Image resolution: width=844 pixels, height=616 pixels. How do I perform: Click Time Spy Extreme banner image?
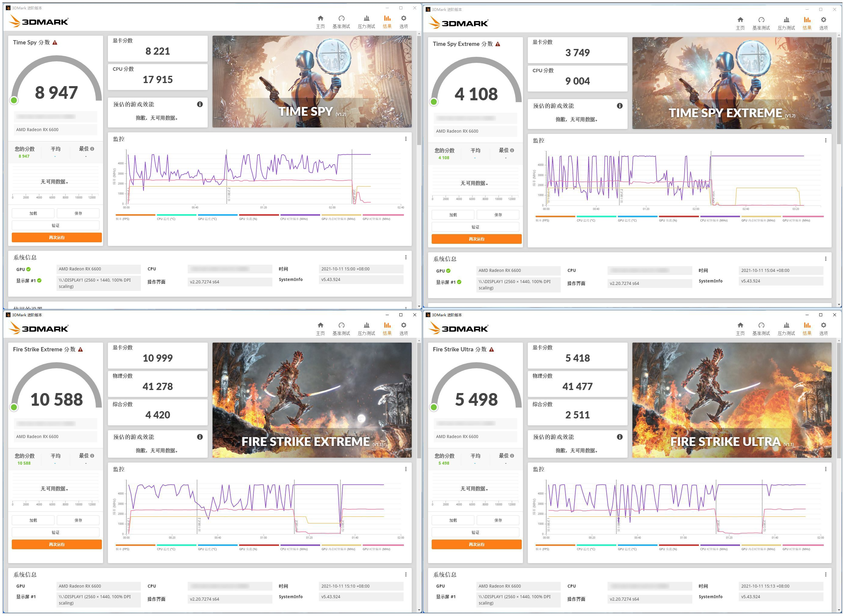[x=732, y=83]
